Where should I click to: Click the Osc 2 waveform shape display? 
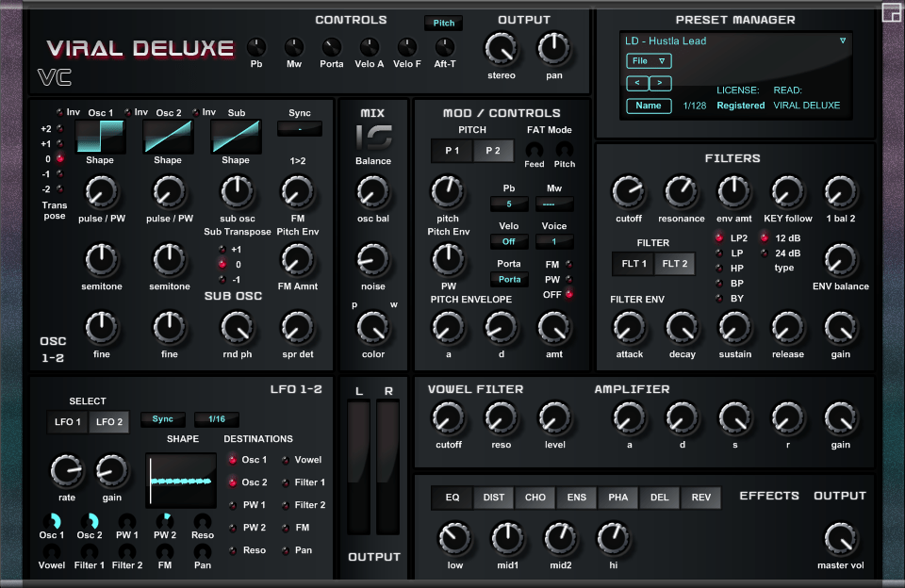pos(168,137)
